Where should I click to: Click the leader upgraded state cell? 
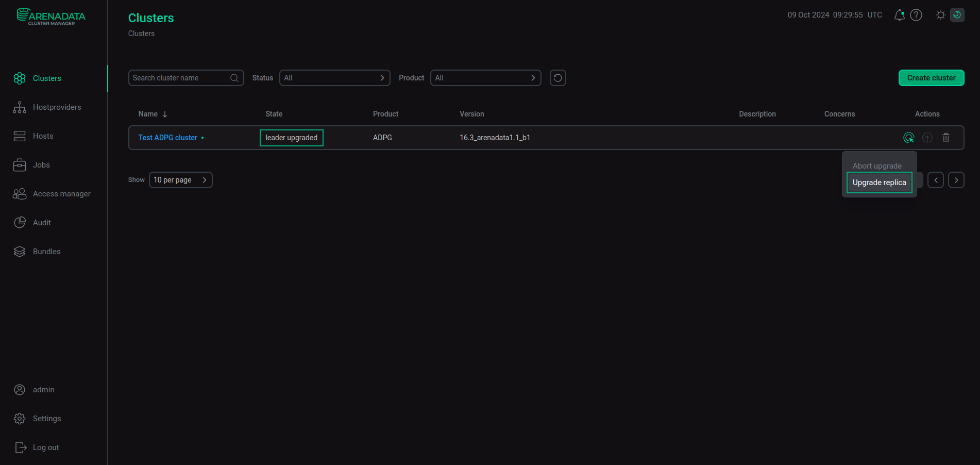click(292, 138)
